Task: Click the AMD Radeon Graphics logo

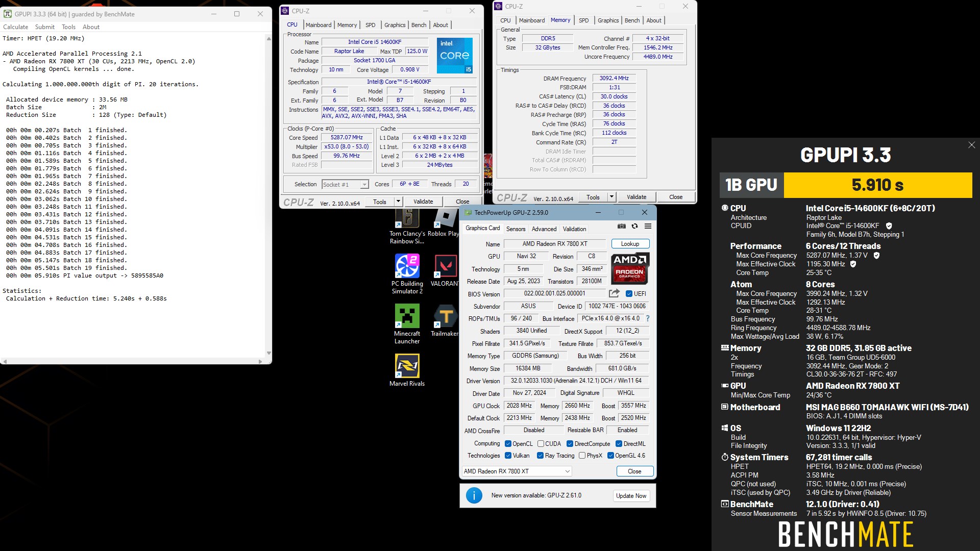Action: 630,268
